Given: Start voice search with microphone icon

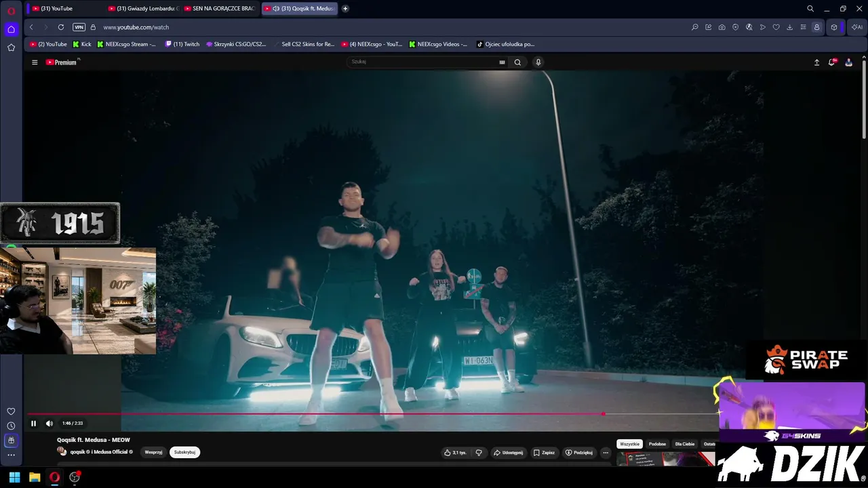Looking at the screenshot, I should 538,62.
